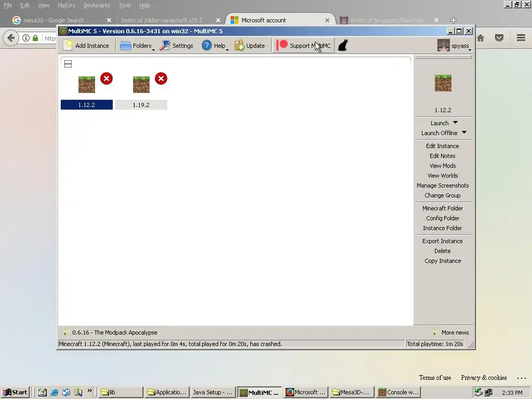Click the More news button
The height and width of the screenshot is (399, 532).
[x=451, y=332]
